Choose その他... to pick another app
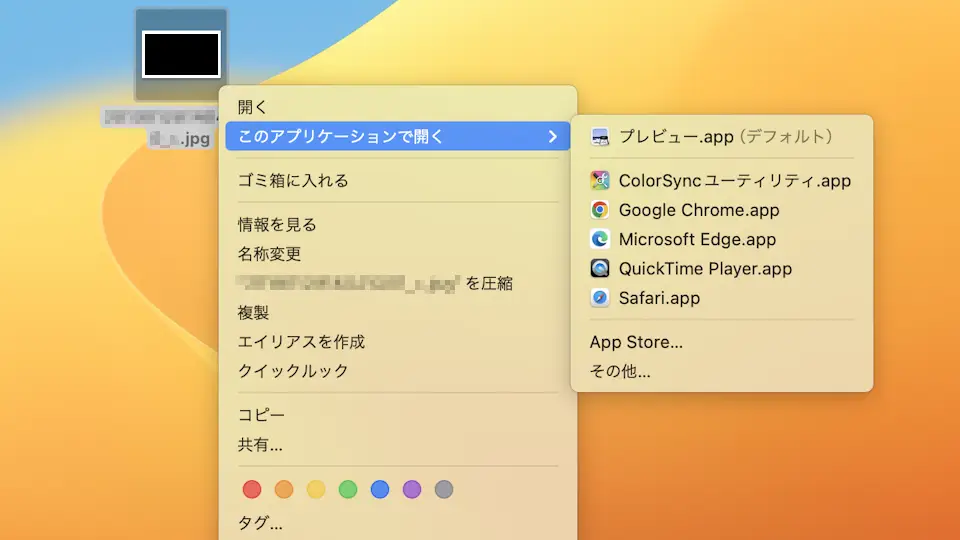This screenshot has width=960, height=540. pos(620,372)
